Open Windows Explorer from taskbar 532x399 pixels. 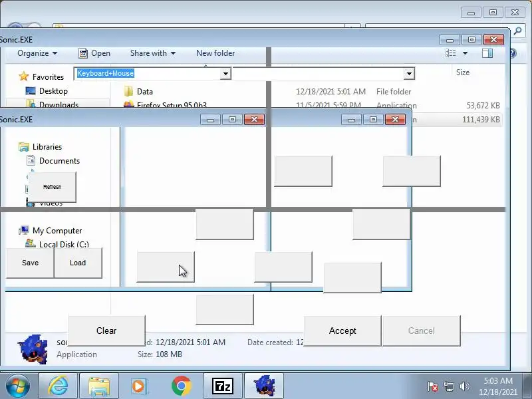coord(98,386)
